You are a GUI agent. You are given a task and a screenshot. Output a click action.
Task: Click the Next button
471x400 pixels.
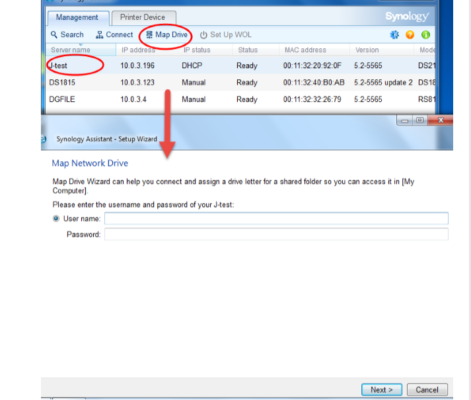(382, 390)
